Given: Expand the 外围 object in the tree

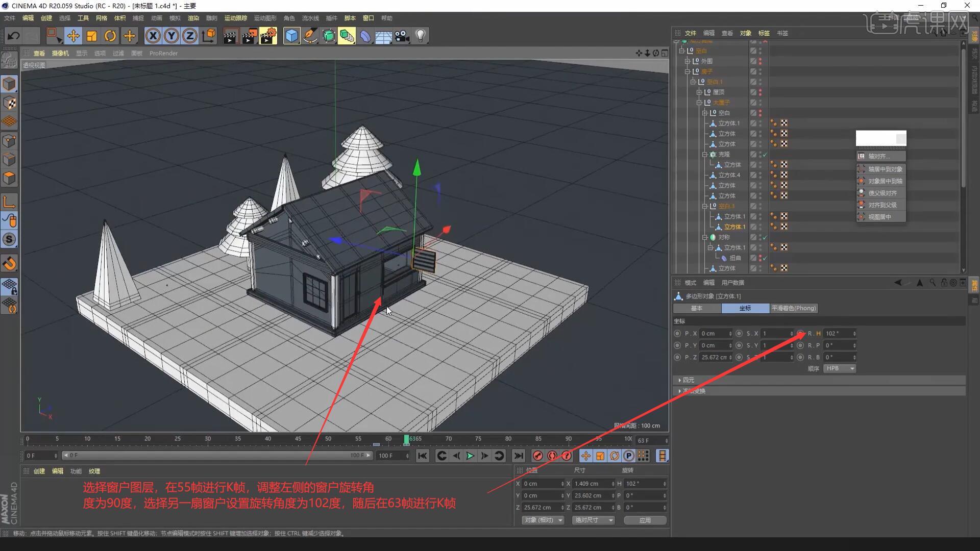Looking at the screenshot, I should (687, 61).
